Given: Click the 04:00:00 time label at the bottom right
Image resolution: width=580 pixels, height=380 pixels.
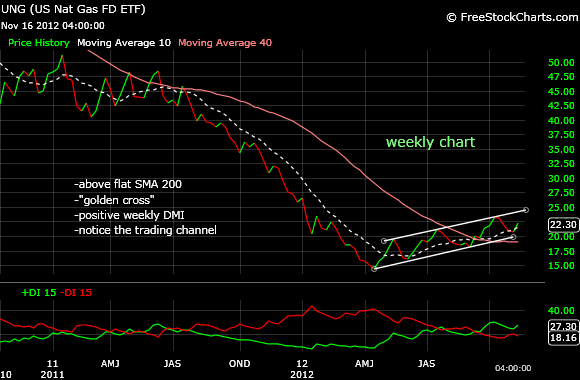Looking at the screenshot, I should pos(513,368).
